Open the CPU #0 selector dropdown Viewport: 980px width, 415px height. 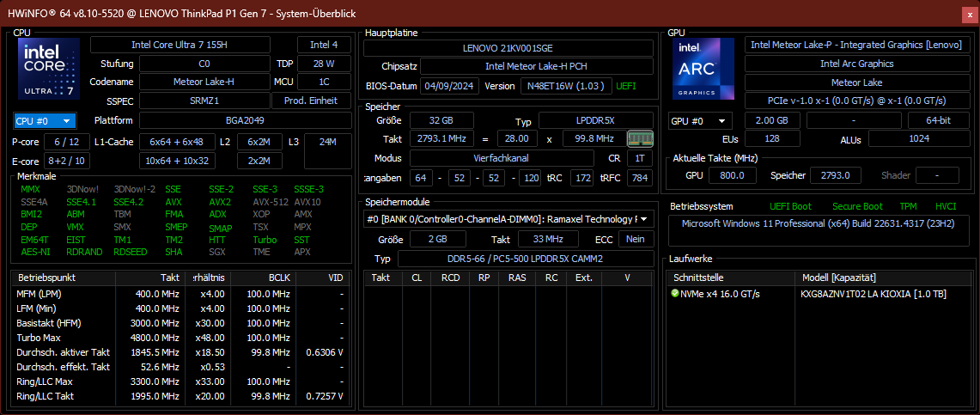click(x=45, y=120)
